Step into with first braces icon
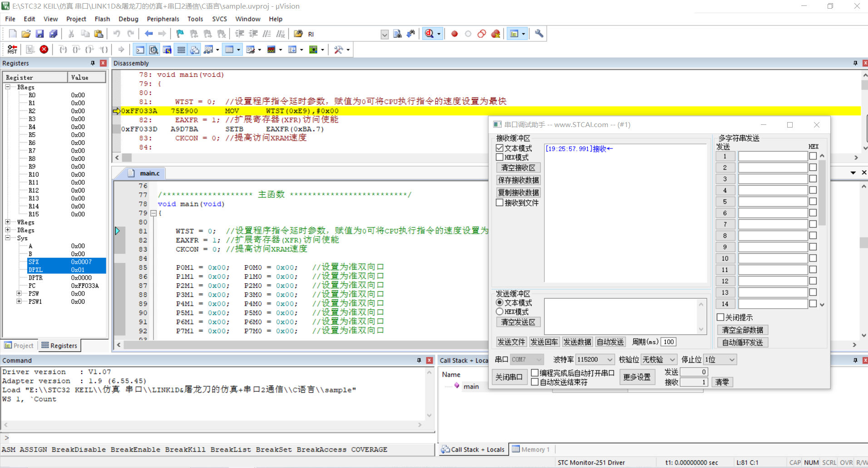This screenshot has width=868, height=468. [x=63, y=49]
